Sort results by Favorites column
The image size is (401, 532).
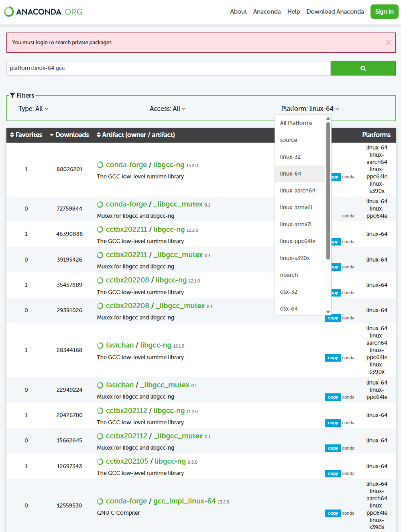tap(26, 135)
